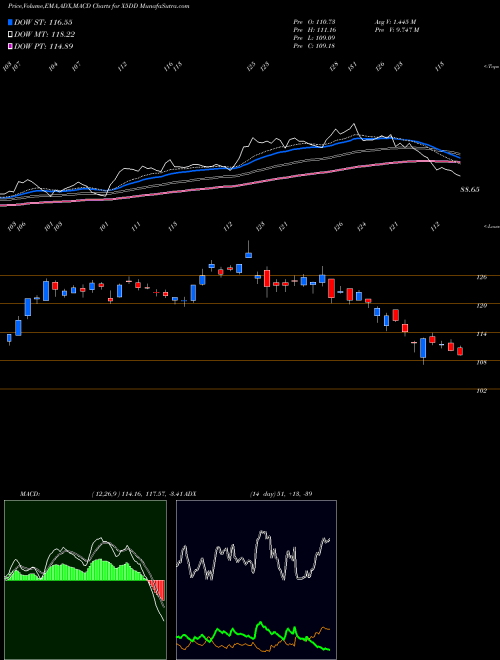Click the last red candlestick on the right
Screen dimensions: 500x660
click(x=460, y=351)
